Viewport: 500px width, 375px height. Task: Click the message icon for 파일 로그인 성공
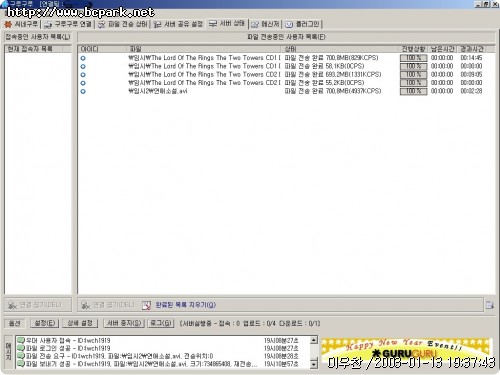[21, 348]
